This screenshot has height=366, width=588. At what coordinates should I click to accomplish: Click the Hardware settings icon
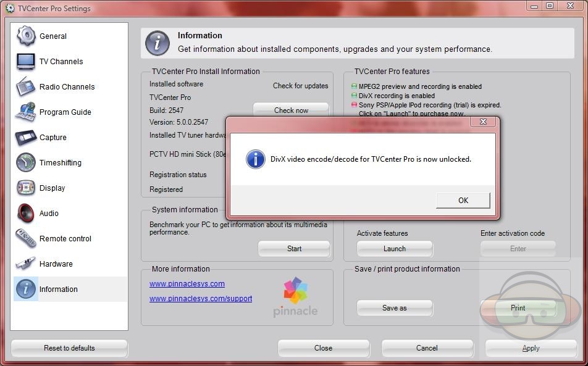click(x=26, y=264)
